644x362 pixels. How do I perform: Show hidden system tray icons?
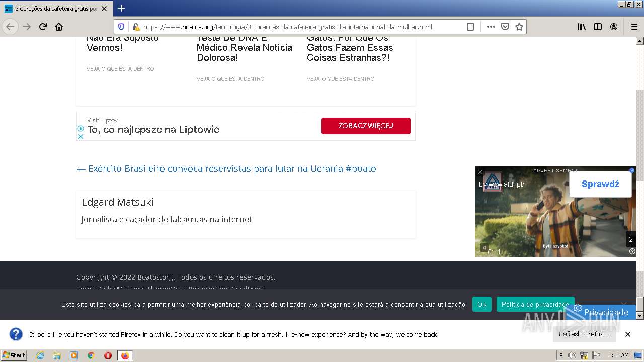coord(561,355)
